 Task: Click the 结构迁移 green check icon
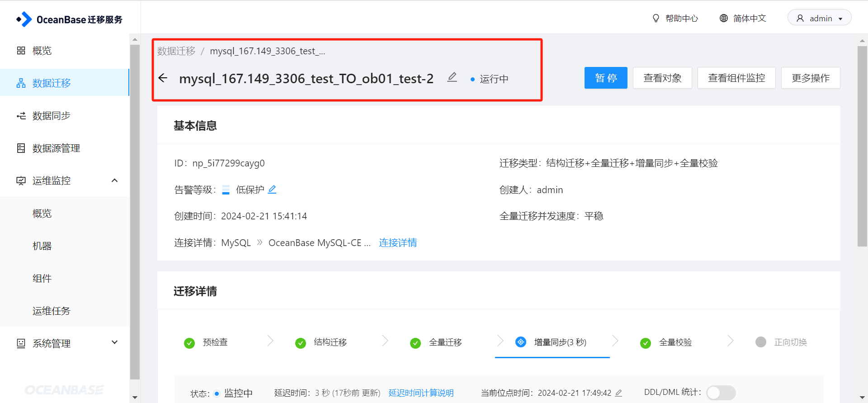tap(301, 343)
